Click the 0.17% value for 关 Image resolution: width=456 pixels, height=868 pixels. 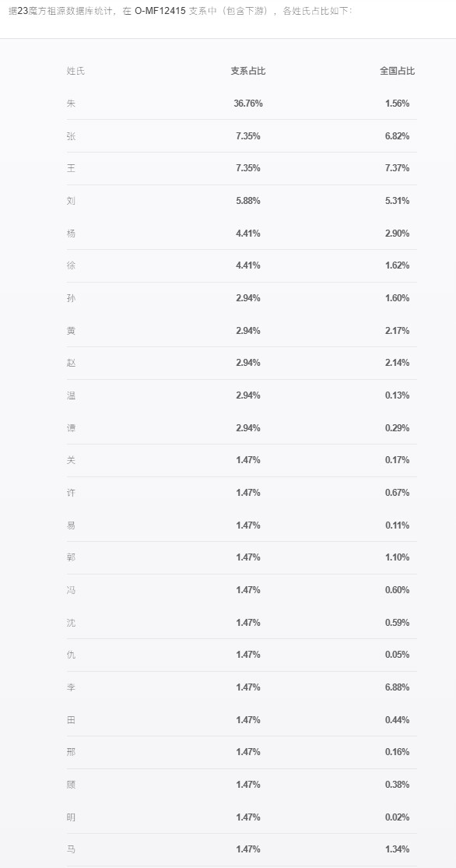(x=398, y=460)
